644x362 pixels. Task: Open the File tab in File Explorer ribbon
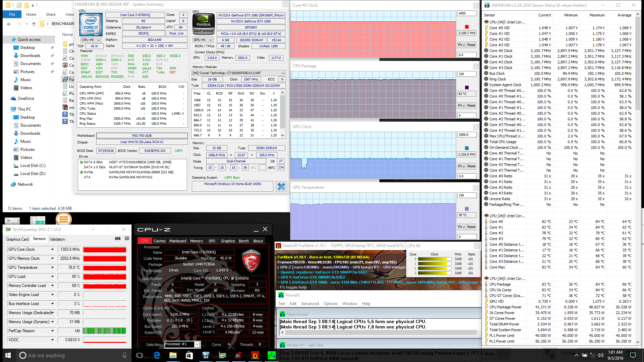coord(12,14)
